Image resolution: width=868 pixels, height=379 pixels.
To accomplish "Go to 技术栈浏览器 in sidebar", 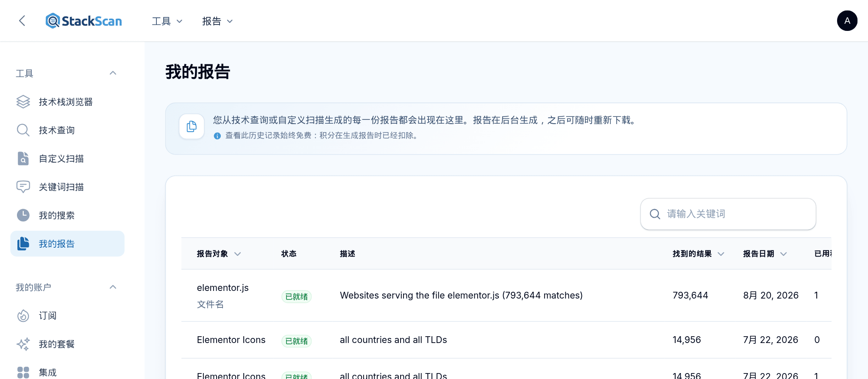I will click(67, 102).
